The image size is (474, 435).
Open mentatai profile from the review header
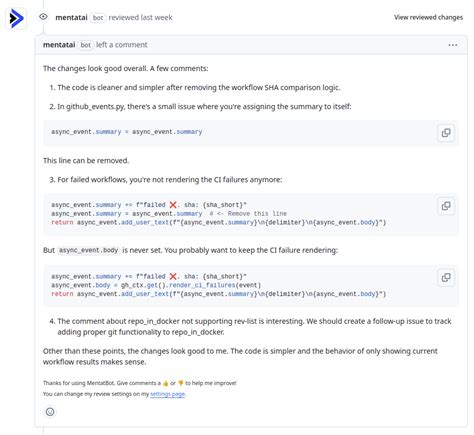71,17
